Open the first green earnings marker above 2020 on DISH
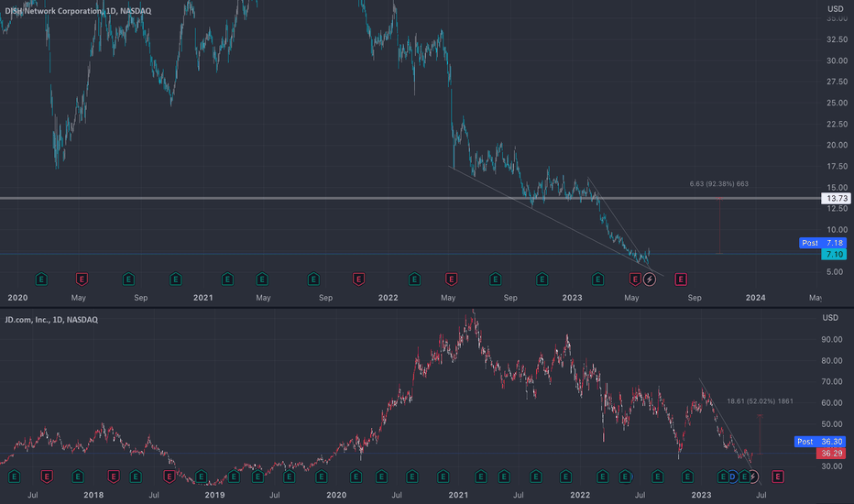This screenshot has width=854, height=504. click(x=41, y=279)
